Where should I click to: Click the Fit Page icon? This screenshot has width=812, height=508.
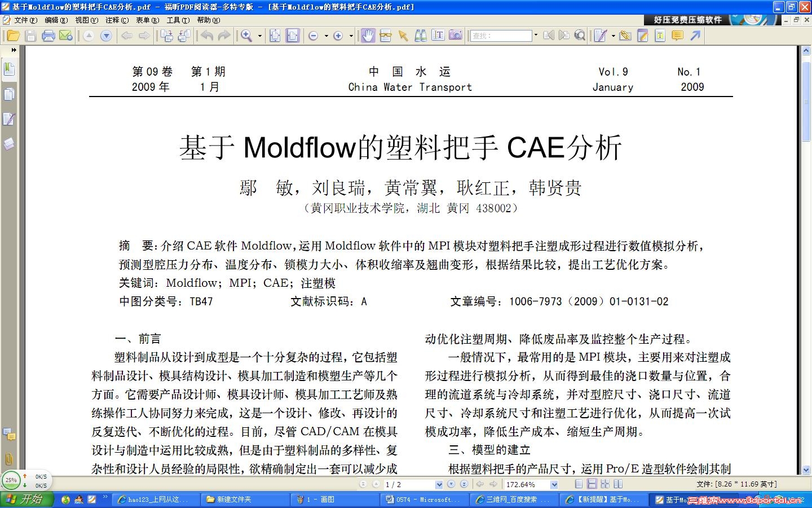click(275, 36)
